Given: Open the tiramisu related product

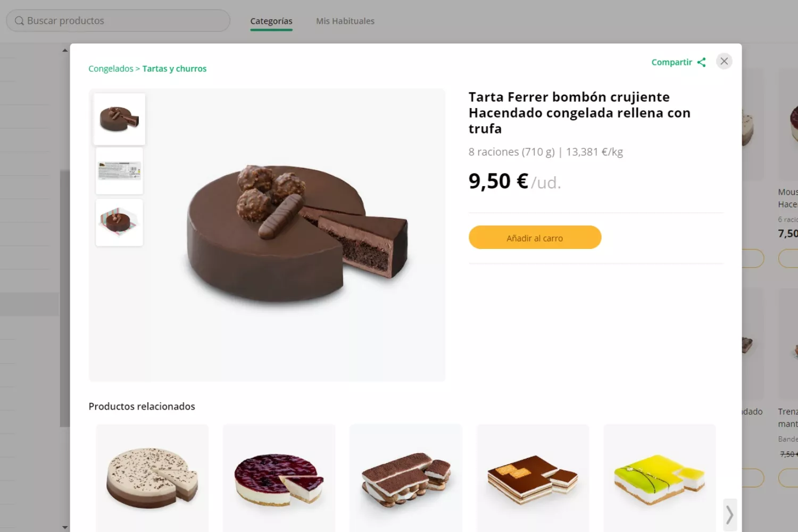Looking at the screenshot, I should click(406, 478).
